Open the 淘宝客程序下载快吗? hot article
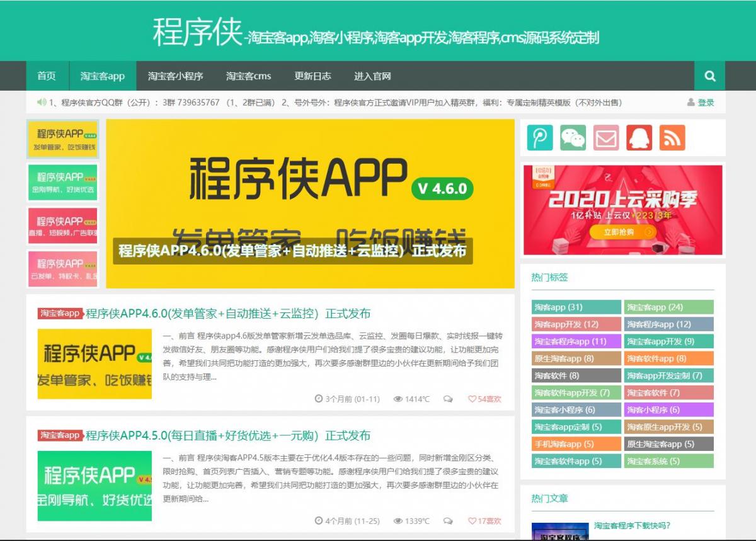Screen dimensions: 756x541 (632, 525)
